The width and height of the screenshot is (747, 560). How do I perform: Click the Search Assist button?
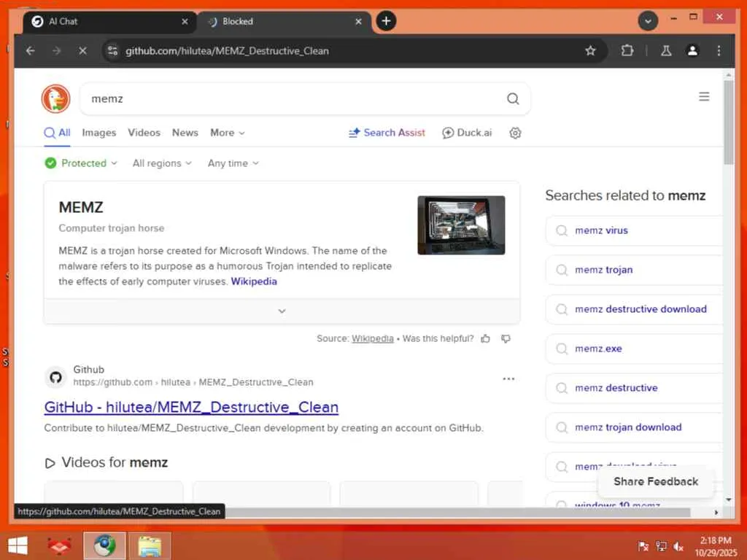(387, 133)
